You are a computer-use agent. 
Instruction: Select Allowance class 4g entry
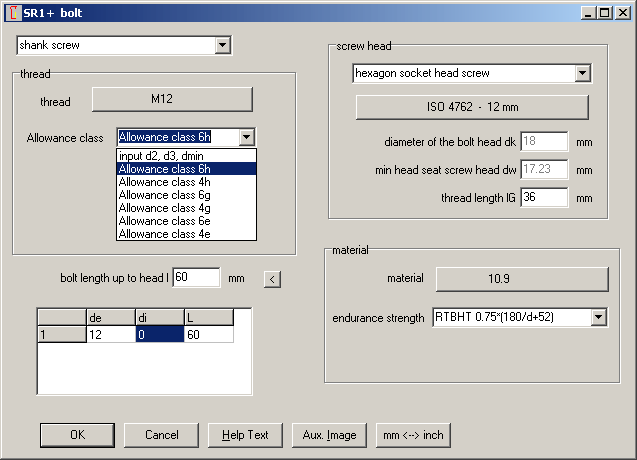click(164, 208)
